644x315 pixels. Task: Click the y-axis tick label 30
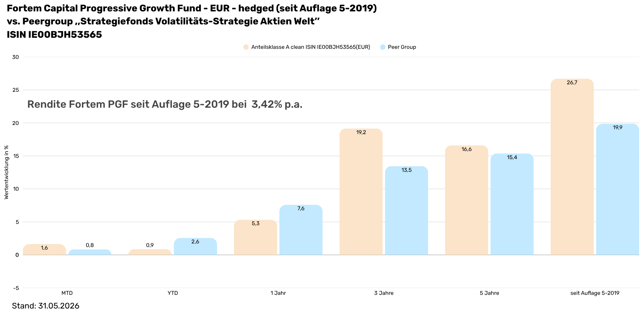coord(16,57)
